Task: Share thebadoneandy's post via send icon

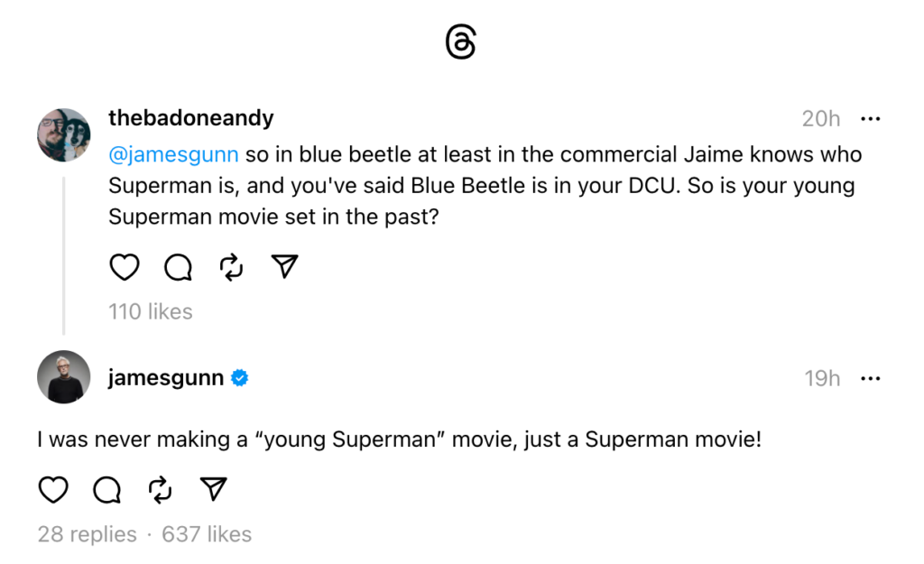Action: (x=284, y=266)
